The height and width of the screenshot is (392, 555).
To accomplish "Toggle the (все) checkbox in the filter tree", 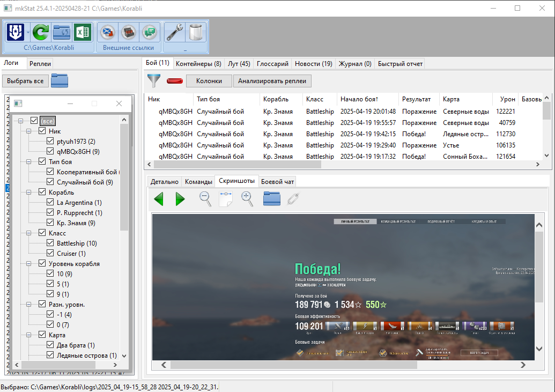I will tap(34, 121).
